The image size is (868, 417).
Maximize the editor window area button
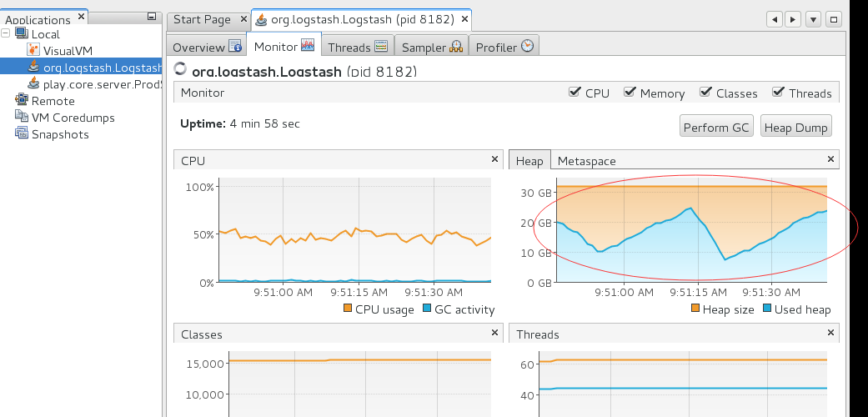pyautogui.click(x=834, y=19)
